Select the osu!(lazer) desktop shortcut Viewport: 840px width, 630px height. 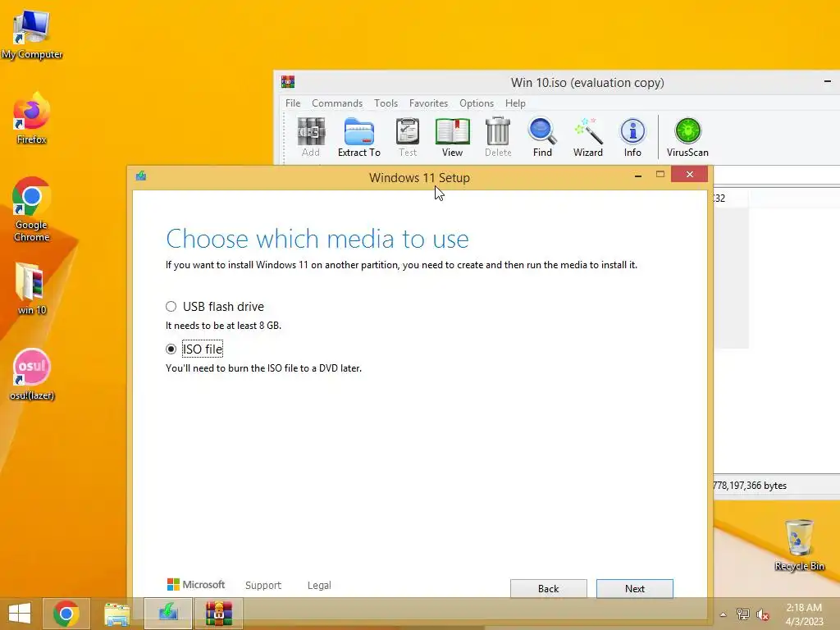tap(32, 374)
